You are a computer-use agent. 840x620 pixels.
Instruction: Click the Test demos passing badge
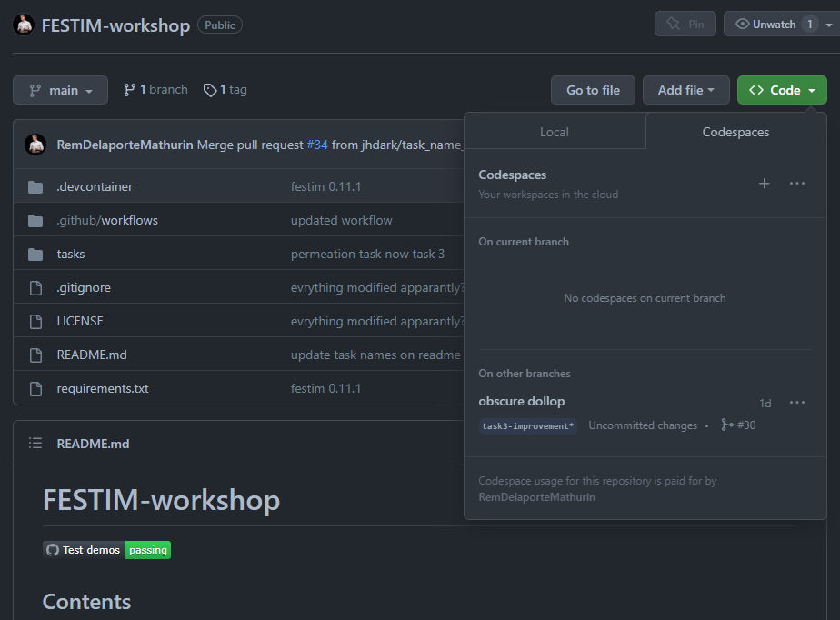pyautogui.click(x=106, y=550)
